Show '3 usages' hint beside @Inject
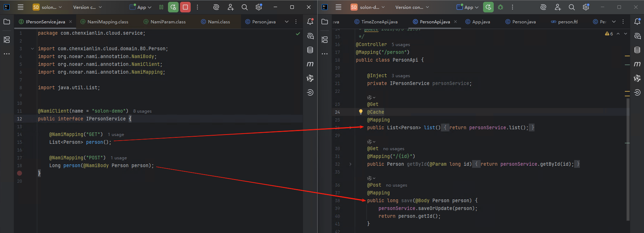This screenshot has height=233, width=644. click(x=401, y=76)
